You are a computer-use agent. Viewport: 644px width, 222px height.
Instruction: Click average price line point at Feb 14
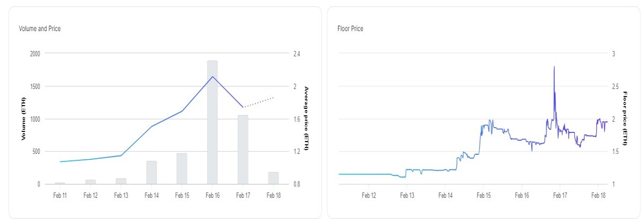tap(152, 127)
